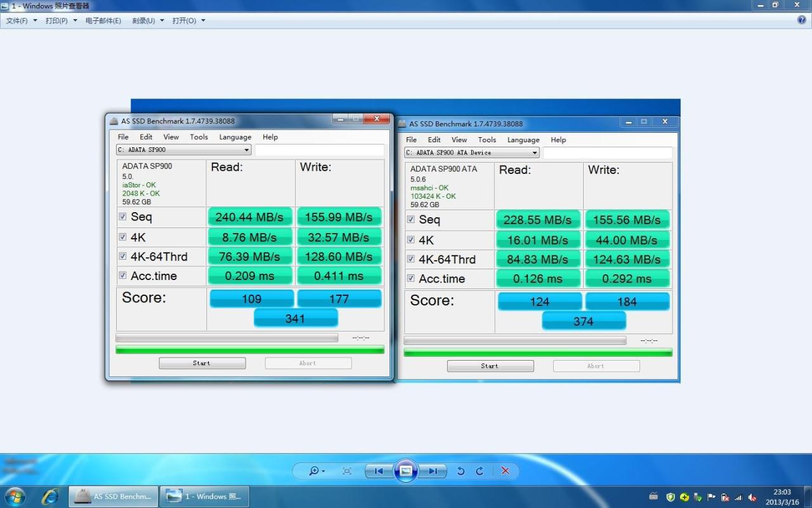The height and width of the screenshot is (508, 812).
Task: Go to the previous photo
Action: click(x=379, y=471)
